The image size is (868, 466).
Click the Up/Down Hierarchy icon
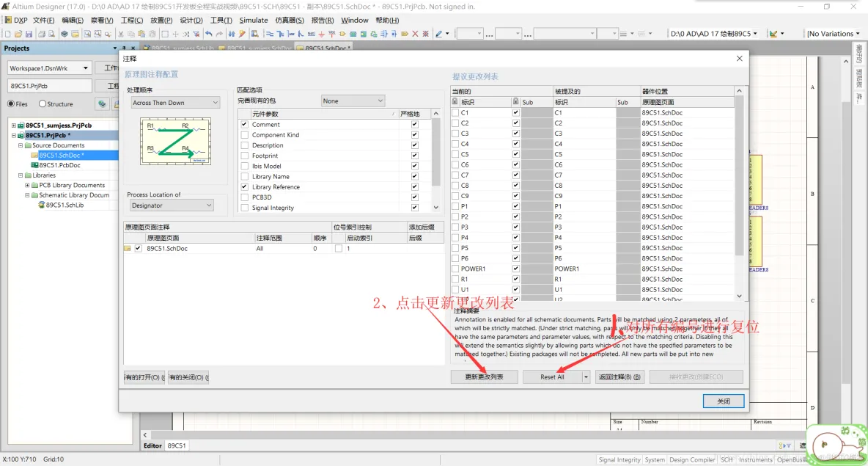pyautogui.click(x=231, y=34)
